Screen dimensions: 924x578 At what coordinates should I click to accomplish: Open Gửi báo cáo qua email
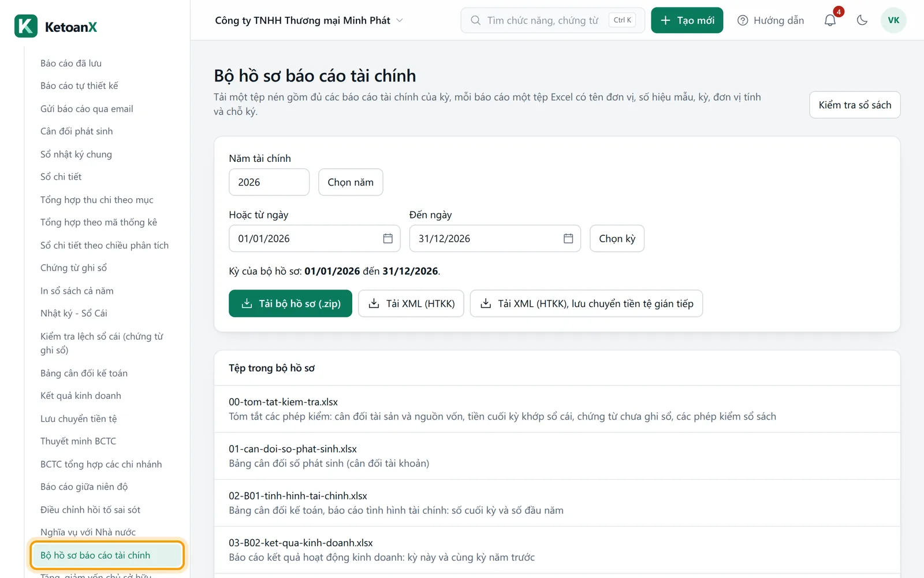(87, 109)
